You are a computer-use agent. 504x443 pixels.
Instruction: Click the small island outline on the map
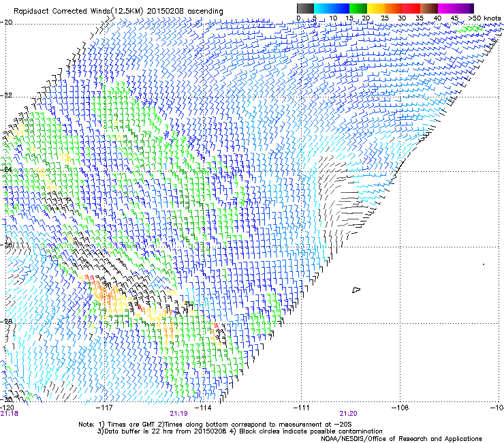tap(356, 290)
